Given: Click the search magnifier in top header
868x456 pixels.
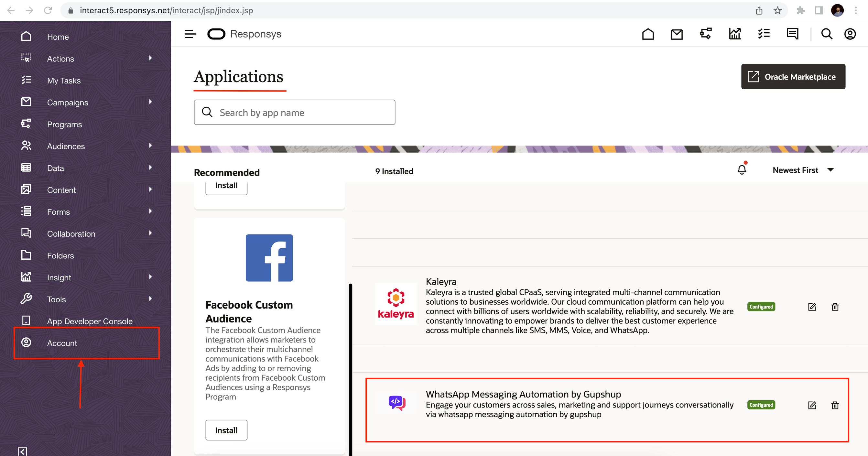Looking at the screenshot, I should (x=827, y=34).
